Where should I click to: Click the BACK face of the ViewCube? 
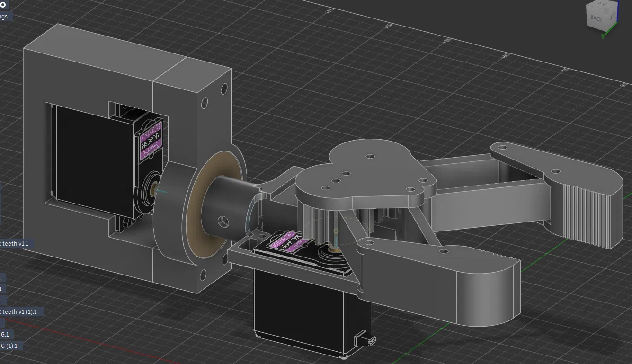[x=596, y=19]
